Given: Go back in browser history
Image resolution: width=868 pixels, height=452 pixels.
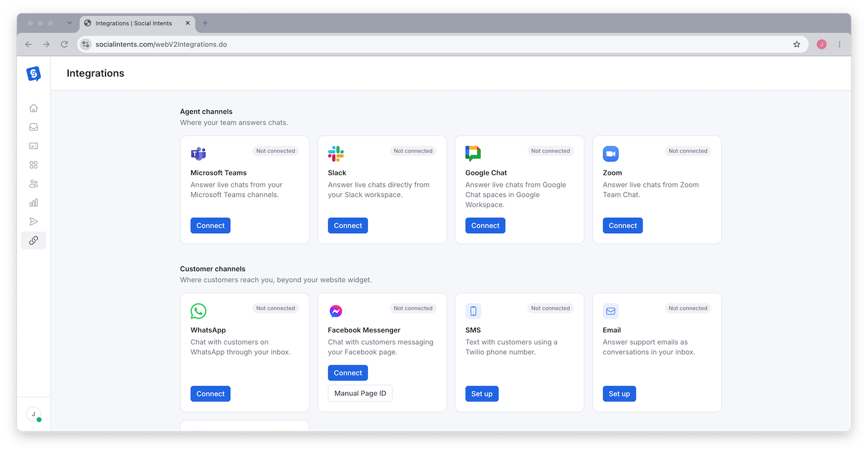Looking at the screenshot, I should [28, 44].
